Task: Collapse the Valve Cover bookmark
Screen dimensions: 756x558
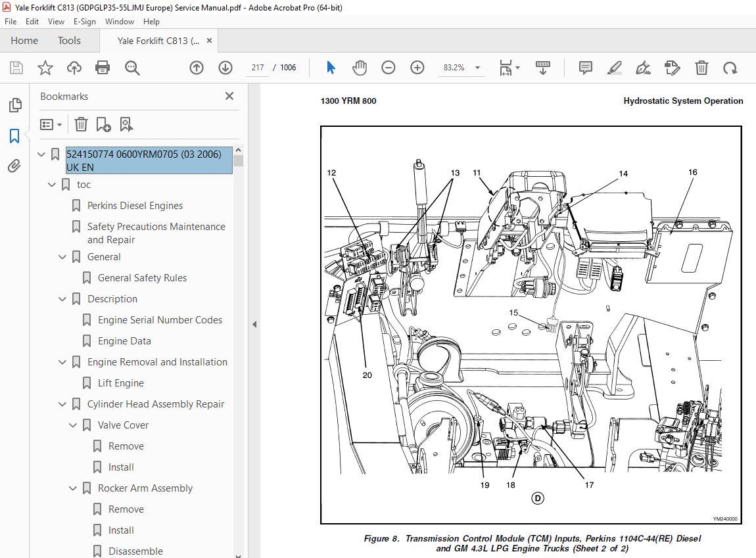Action: pos(73,425)
